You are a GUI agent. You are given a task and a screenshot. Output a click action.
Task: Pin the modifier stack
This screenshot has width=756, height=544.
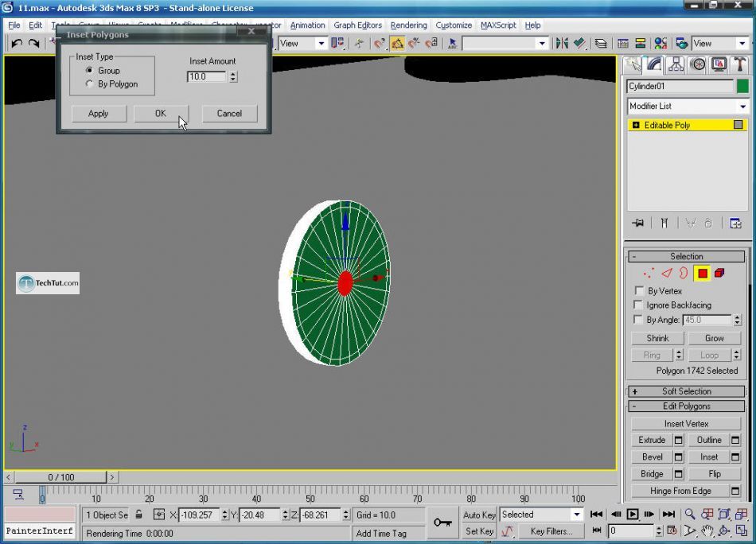coord(637,223)
